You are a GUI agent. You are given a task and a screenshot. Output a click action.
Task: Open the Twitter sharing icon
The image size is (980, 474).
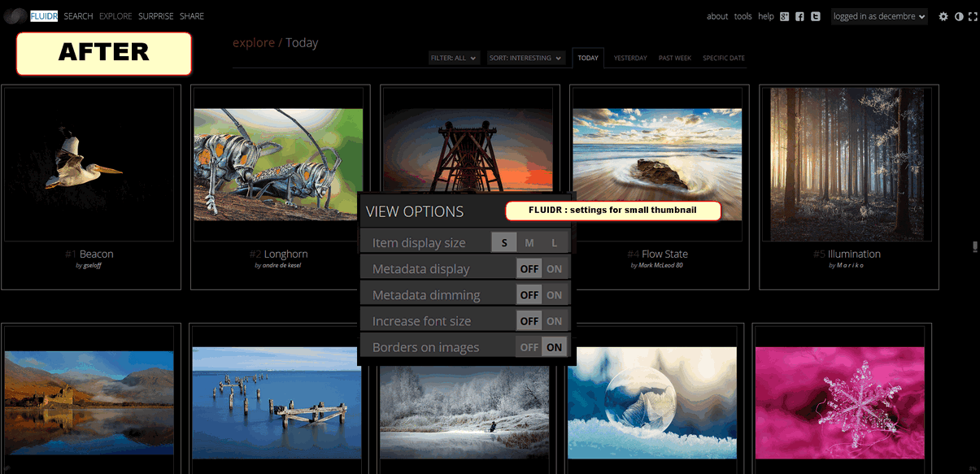[815, 16]
